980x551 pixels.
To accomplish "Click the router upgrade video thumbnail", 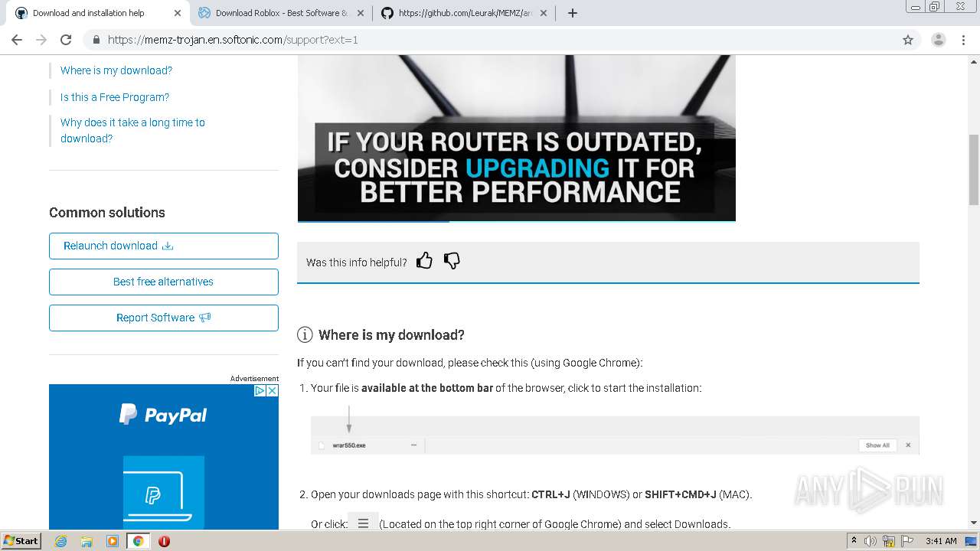I will point(517,138).
